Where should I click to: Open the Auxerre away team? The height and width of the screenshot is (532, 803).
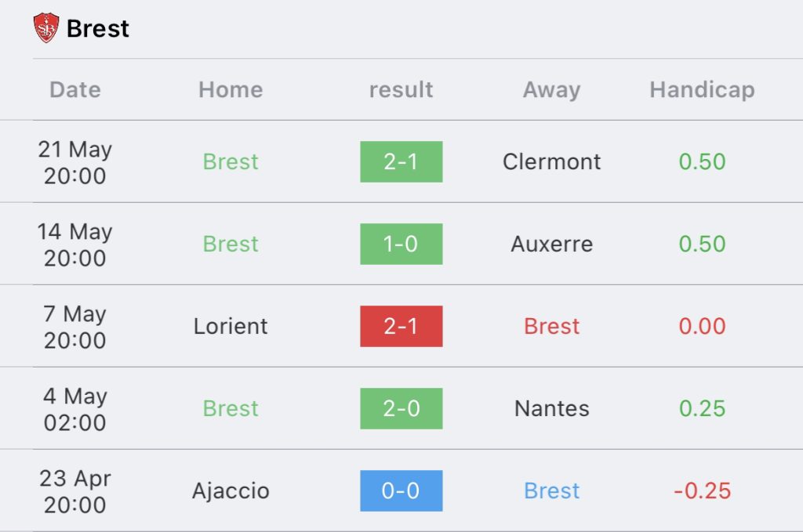point(551,244)
